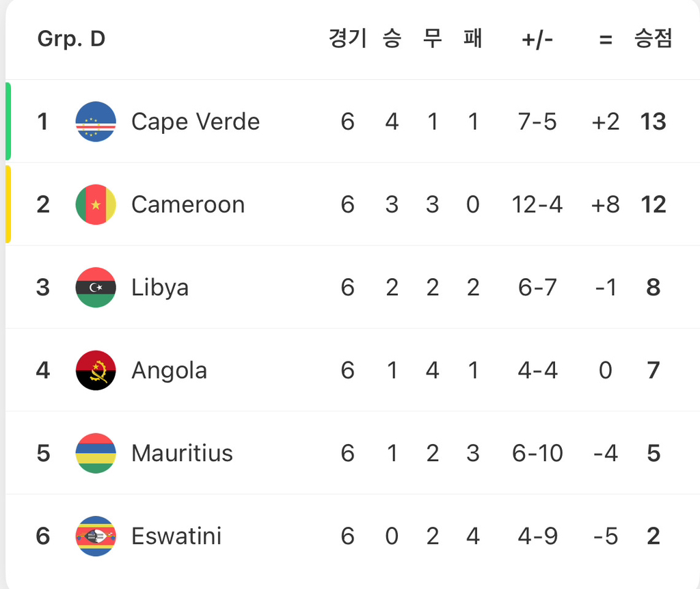Click Cameroon's 12-4 goals record
This screenshot has width=700, height=589.
click(x=537, y=205)
